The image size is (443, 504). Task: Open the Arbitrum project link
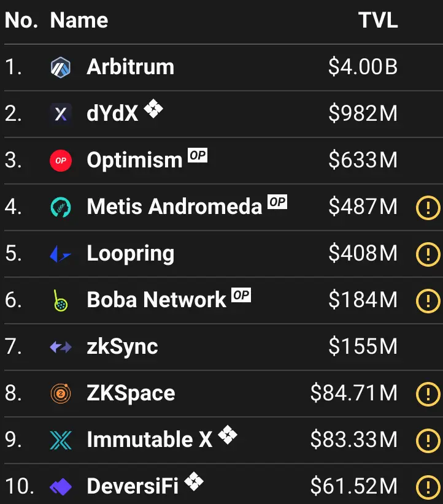(130, 67)
